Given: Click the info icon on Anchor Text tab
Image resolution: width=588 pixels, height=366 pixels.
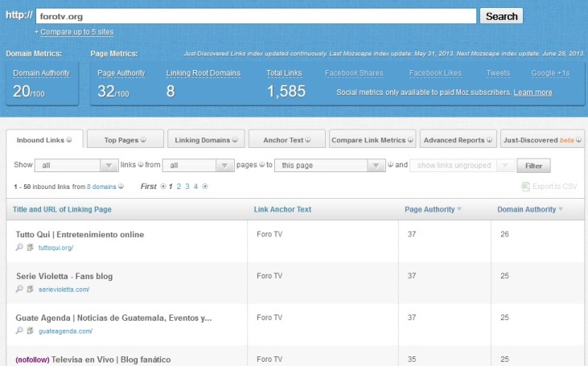Looking at the screenshot, I should click(x=308, y=139).
